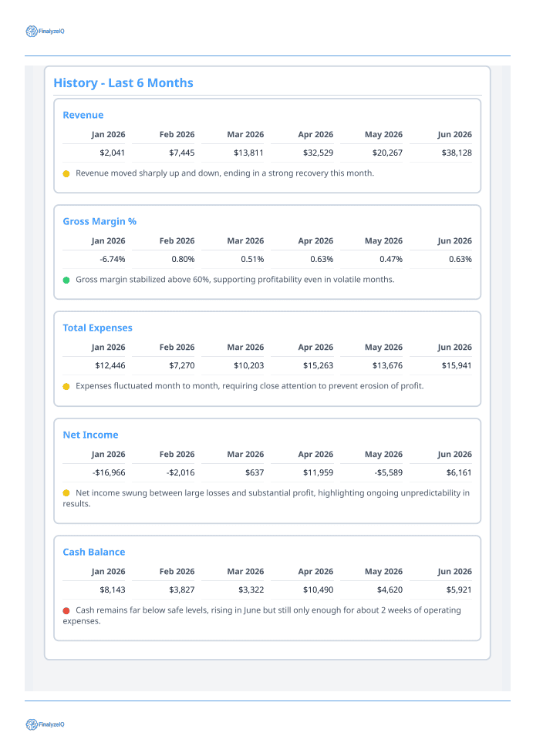Image resolution: width=533 pixels, height=756 pixels.
Task: Click the green status dot under Gross Margin
Action: (66, 280)
